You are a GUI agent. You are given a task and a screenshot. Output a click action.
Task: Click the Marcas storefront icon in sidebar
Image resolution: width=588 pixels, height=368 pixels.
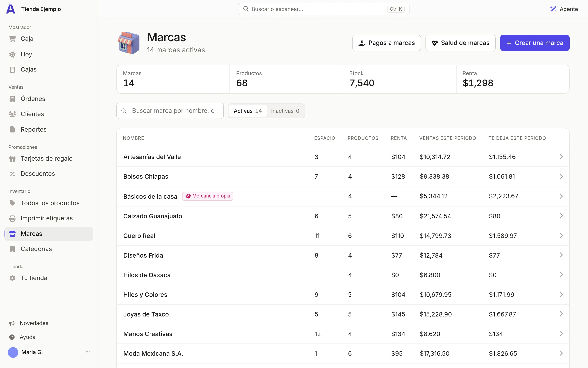click(12, 234)
